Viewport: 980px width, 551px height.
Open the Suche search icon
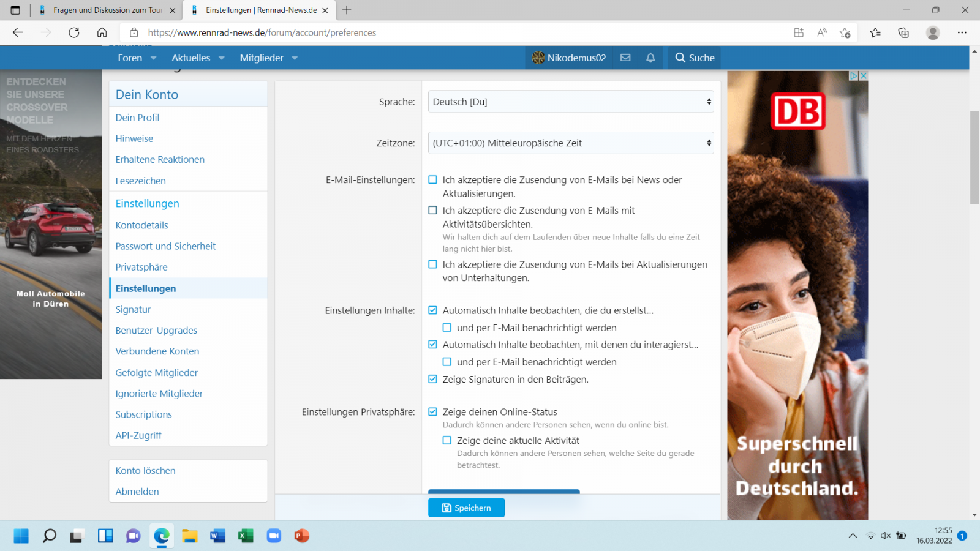coord(694,58)
